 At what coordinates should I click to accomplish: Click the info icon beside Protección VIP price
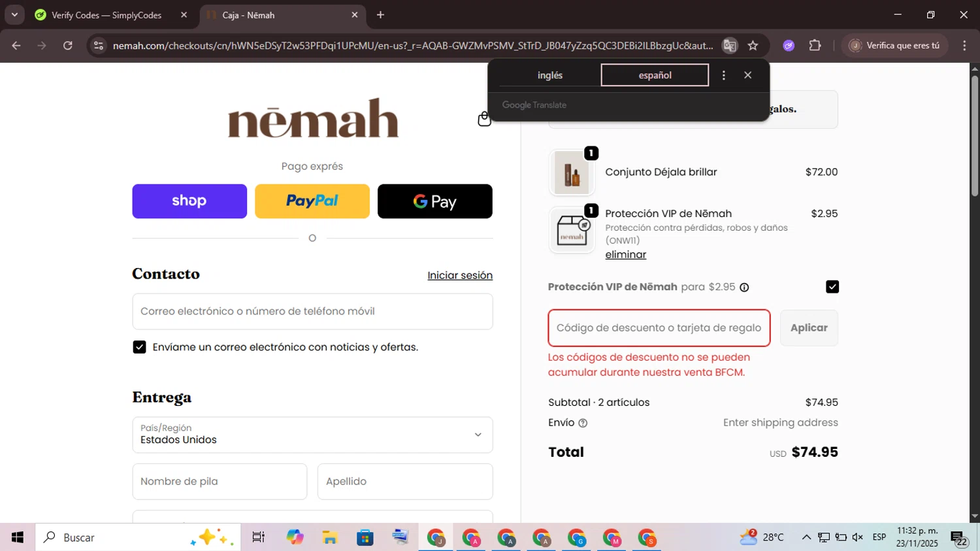pos(744,288)
